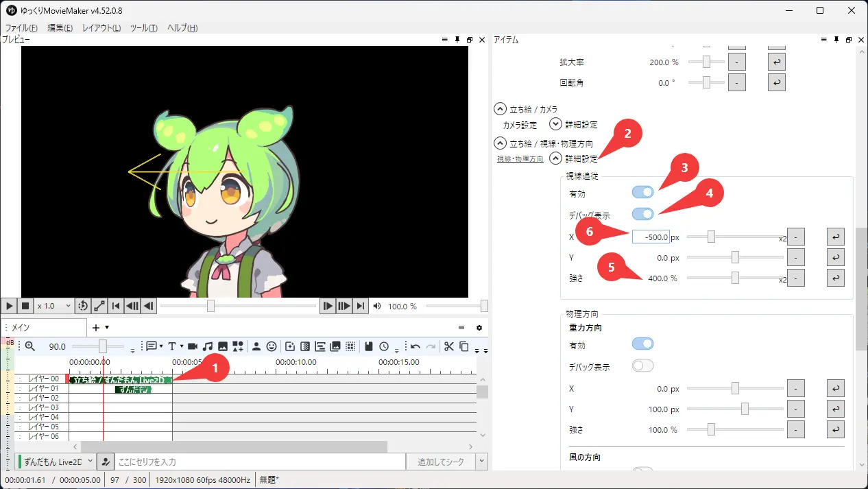868x489 pixels.
Task: Add a text item with T icon
Action: click(x=172, y=346)
